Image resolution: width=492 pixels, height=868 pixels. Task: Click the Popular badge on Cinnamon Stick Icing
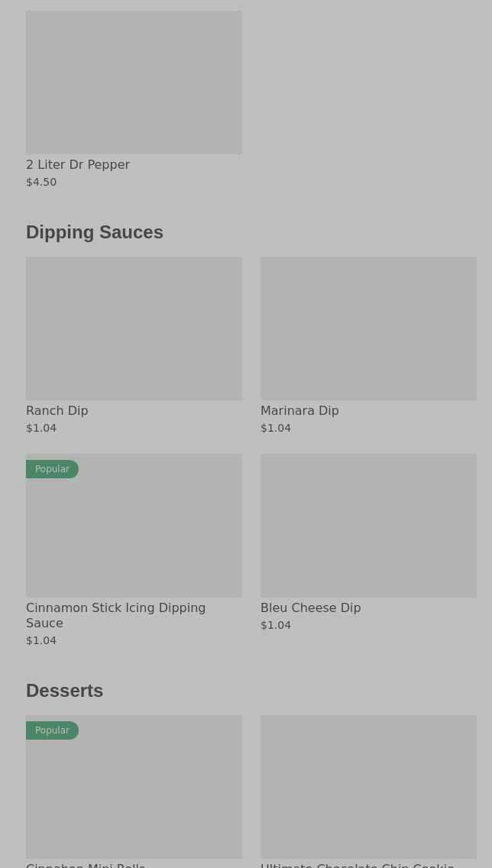(x=52, y=469)
